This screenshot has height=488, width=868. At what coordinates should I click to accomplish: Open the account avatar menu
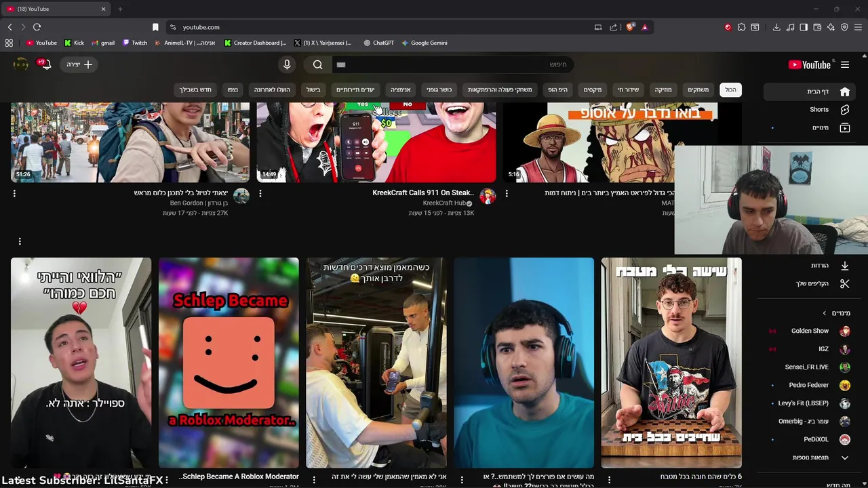click(x=21, y=64)
